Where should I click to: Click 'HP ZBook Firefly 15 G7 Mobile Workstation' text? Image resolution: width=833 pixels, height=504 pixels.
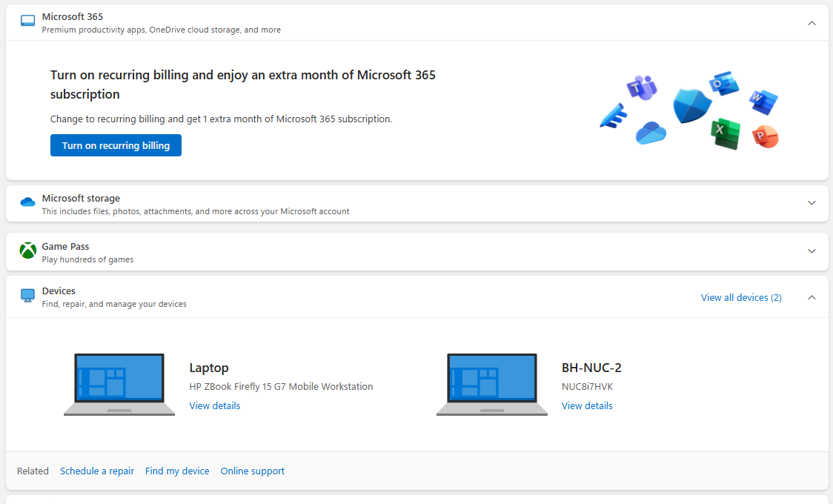point(281,387)
